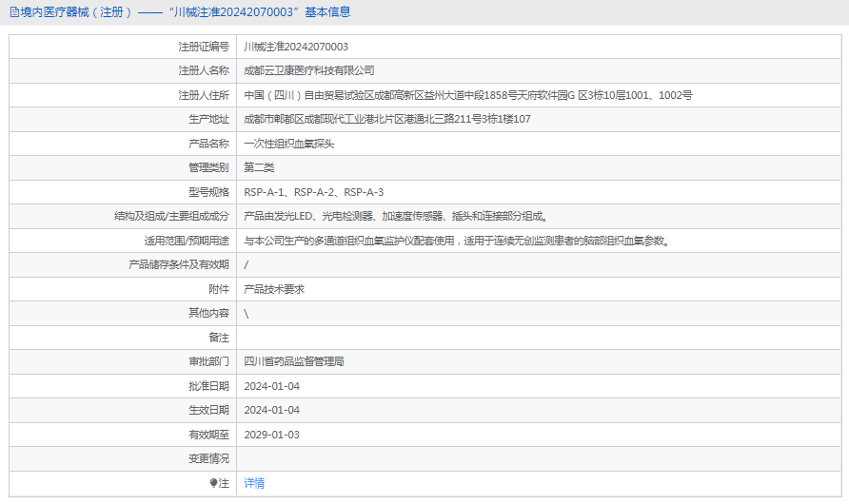Click the 审批部门 label
Viewport: 849px width, 504px height.
point(208,361)
